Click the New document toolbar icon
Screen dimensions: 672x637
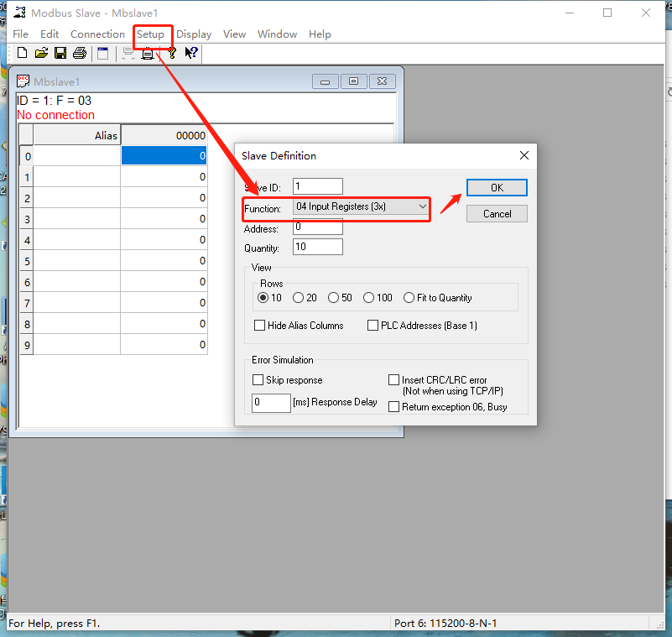(23, 54)
